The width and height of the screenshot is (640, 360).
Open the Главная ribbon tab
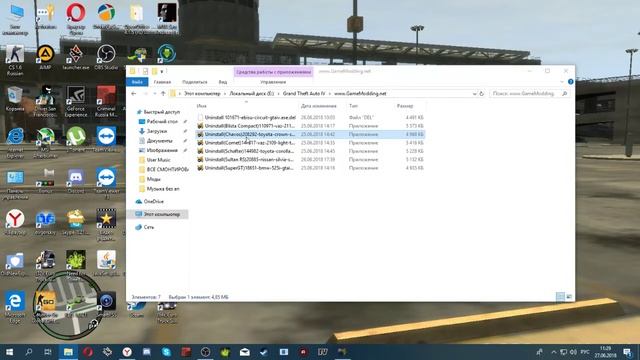coord(162,82)
